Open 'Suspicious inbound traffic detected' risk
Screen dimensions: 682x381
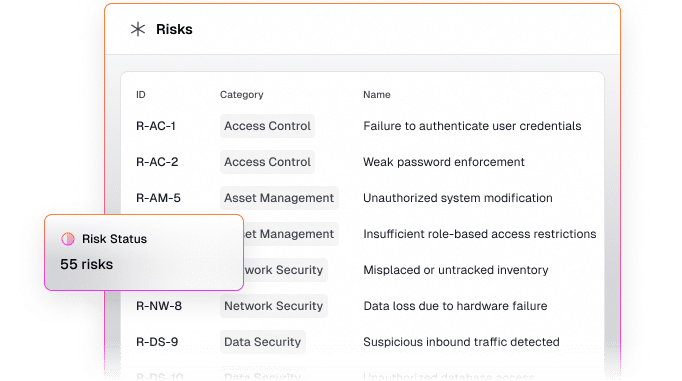461,342
